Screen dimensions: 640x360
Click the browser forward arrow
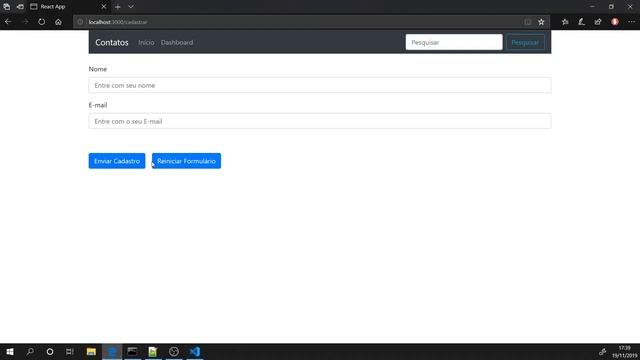[25, 22]
